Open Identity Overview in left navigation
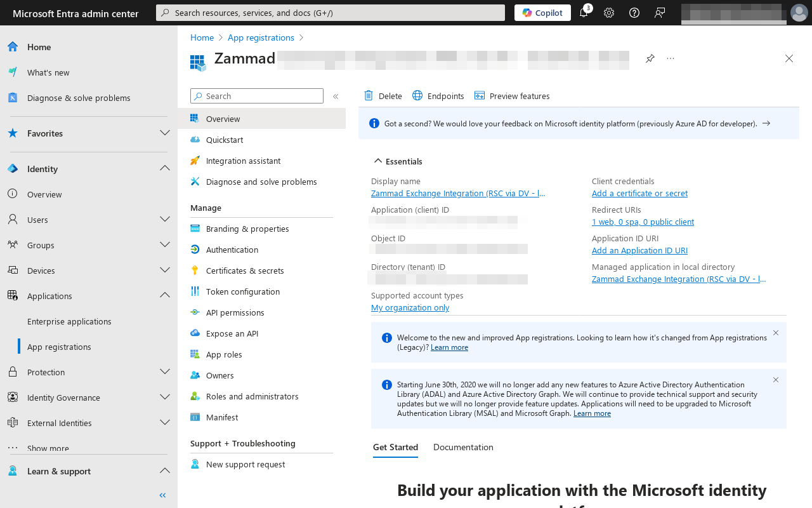The width and height of the screenshot is (812, 508). point(89,194)
